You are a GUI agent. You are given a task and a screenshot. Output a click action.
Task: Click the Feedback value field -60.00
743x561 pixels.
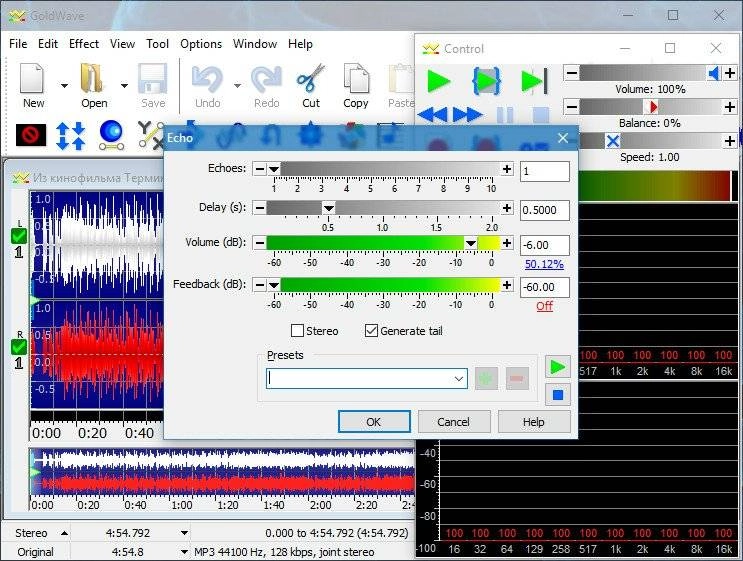544,287
